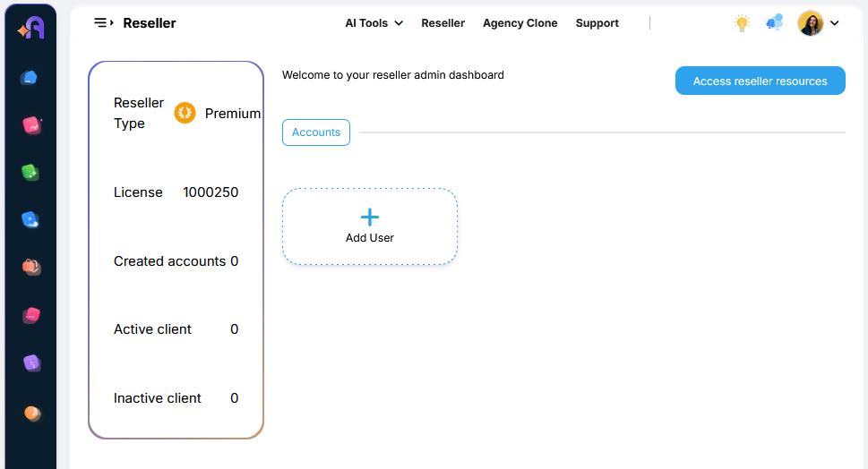This screenshot has width=868, height=469.
Task: Select the green sidebar icon
Action: click(x=31, y=172)
